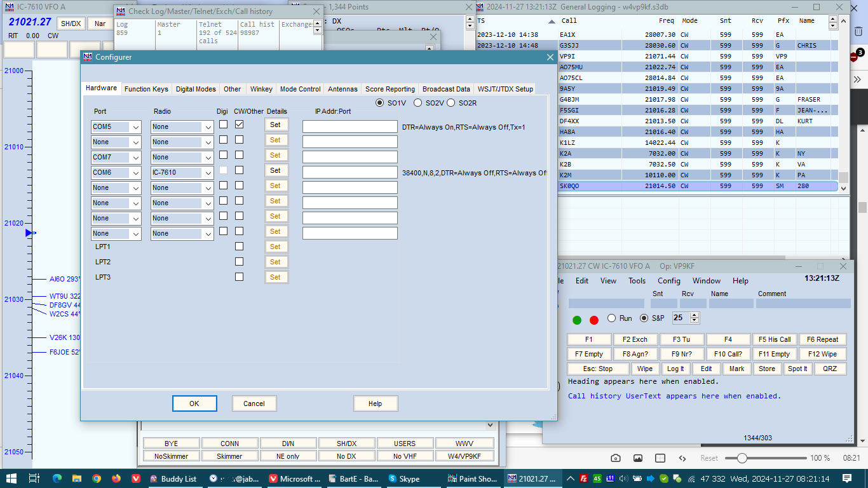
Task: Open COM7 port dropdown
Action: pyautogui.click(x=135, y=158)
